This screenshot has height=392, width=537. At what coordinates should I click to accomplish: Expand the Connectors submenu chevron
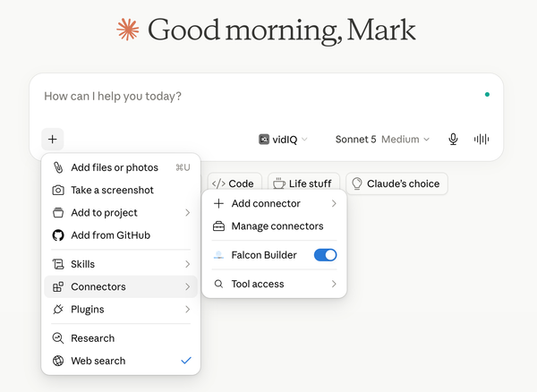187,286
